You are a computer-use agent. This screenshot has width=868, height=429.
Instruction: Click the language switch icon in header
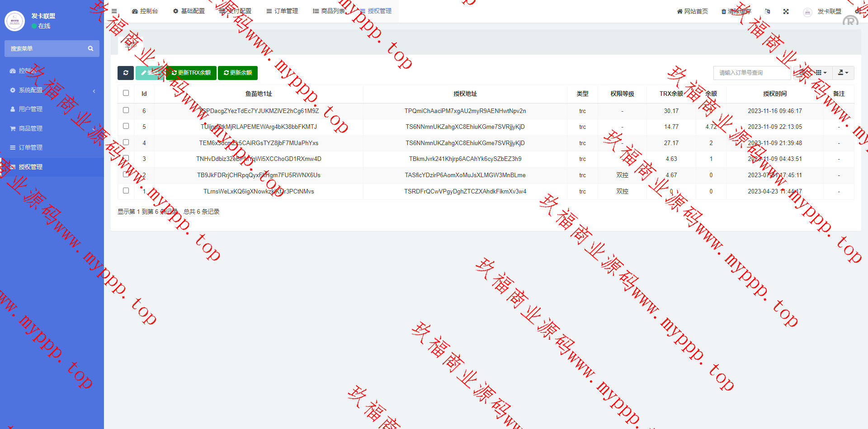tap(767, 12)
